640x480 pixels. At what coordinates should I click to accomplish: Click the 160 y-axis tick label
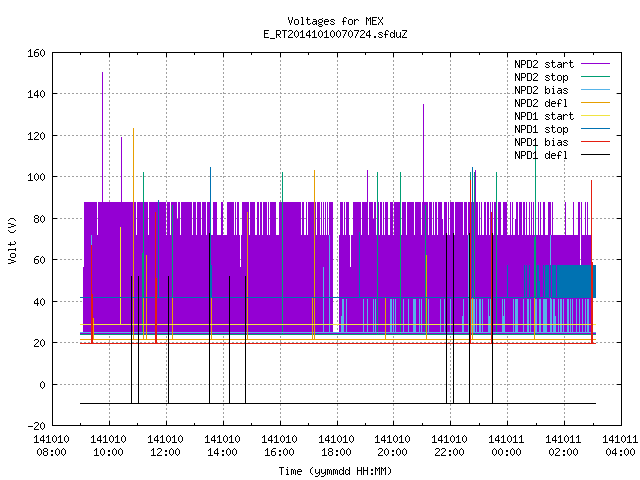point(36,53)
